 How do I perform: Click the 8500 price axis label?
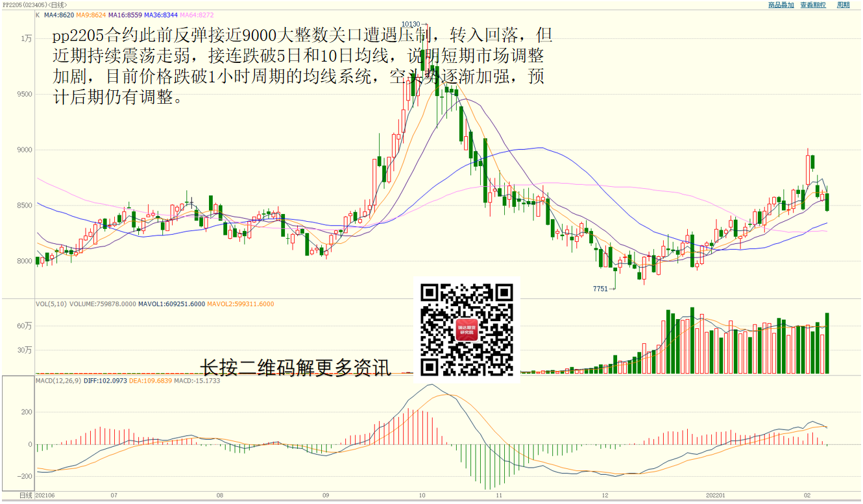click(x=25, y=206)
